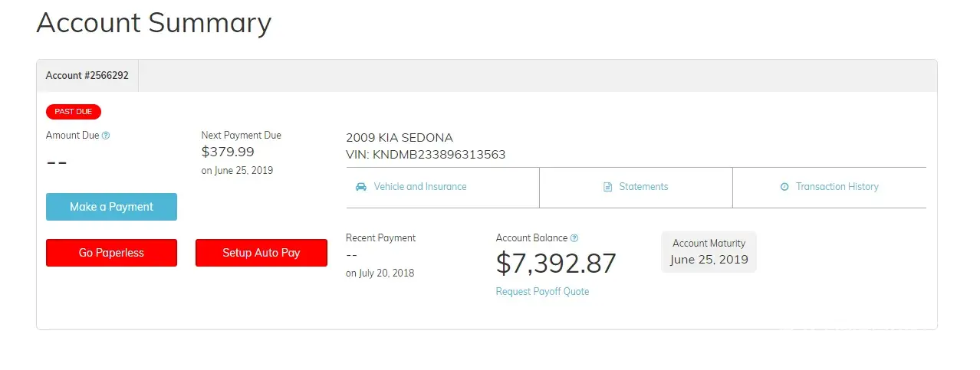This screenshot has height=370, width=980.
Task: View the Statements text link
Action: coord(643,187)
